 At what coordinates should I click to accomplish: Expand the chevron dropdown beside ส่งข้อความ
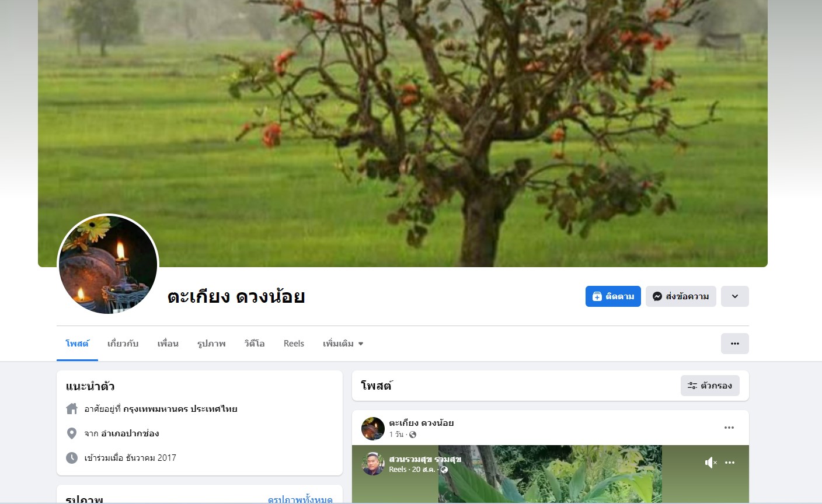tap(735, 296)
